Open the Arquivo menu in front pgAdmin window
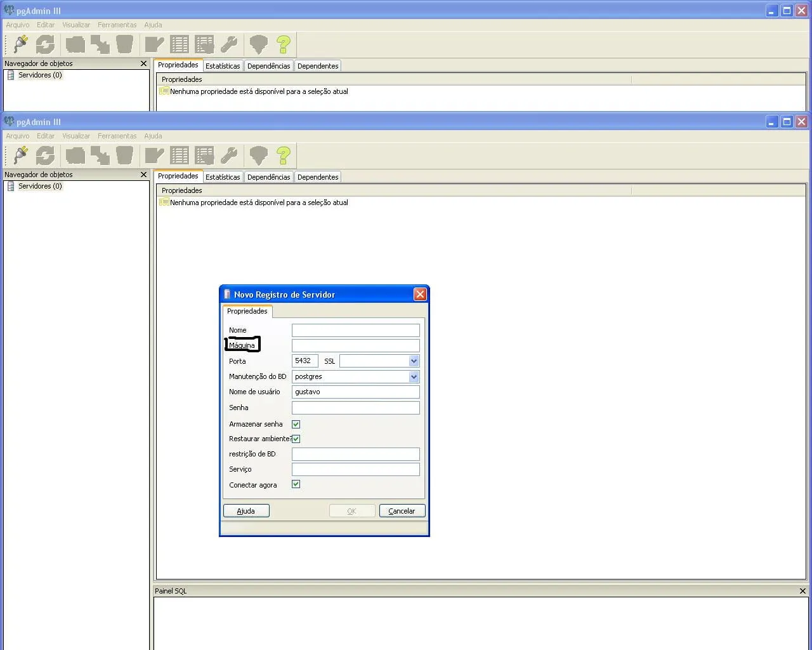812x650 pixels. [x=18, y=136]
